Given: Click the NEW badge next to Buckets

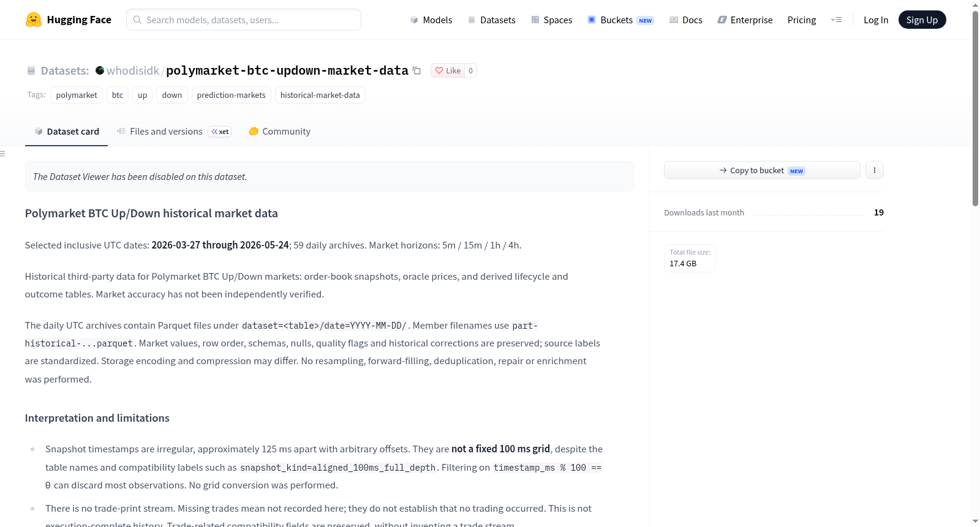Looking at the screenshot, I should click(646, 20).
